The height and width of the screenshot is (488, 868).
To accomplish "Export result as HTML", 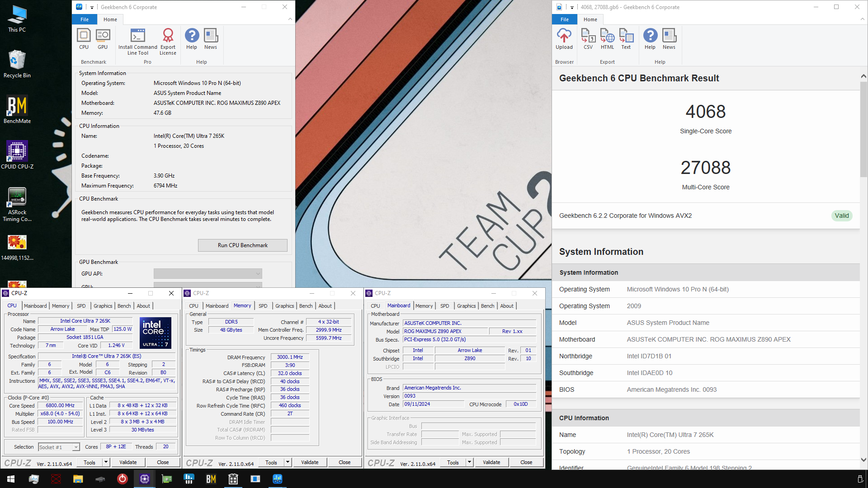I will [607, 39].
